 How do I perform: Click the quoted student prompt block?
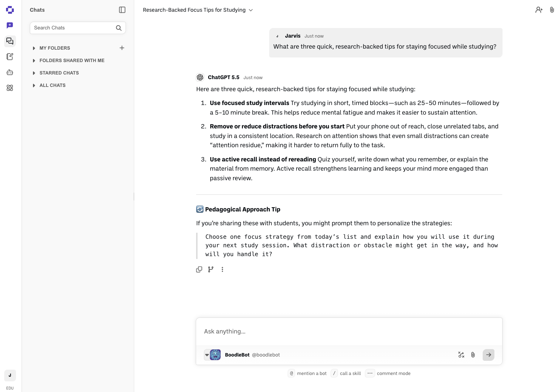(x=349, y=245)
